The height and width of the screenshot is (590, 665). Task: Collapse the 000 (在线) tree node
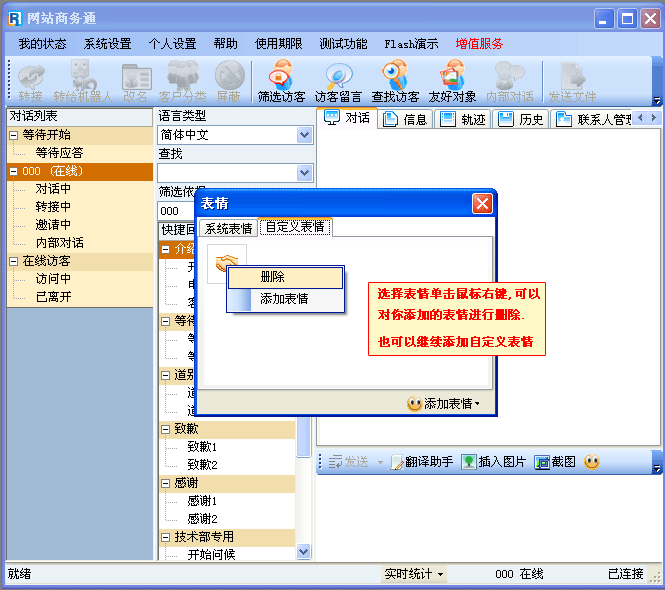(14, 172)
